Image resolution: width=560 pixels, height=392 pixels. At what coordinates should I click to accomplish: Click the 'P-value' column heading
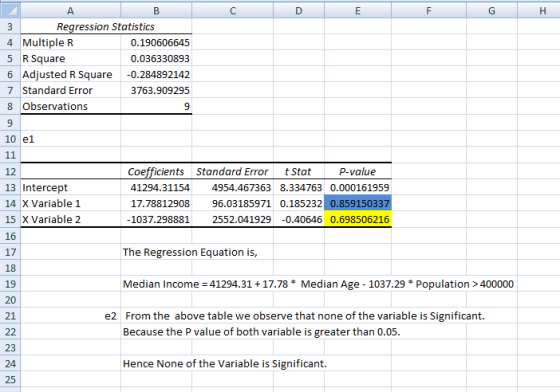(357, 172)
